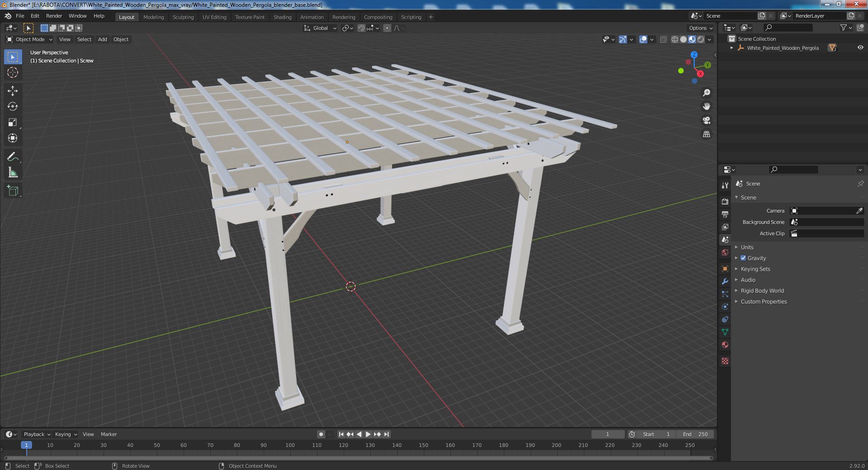868x470 pixels.
Task: Select the Measure tool
Action: click(13, 173)
